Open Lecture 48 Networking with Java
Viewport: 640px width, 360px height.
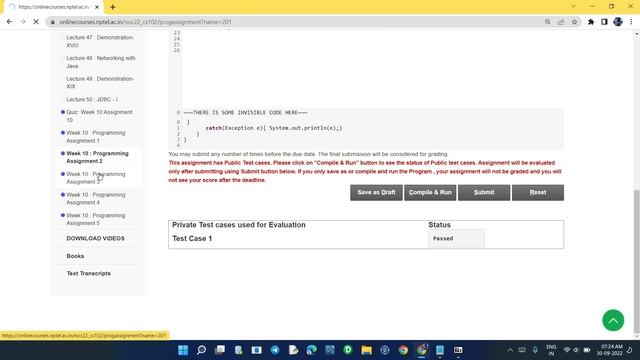point(100,62)
